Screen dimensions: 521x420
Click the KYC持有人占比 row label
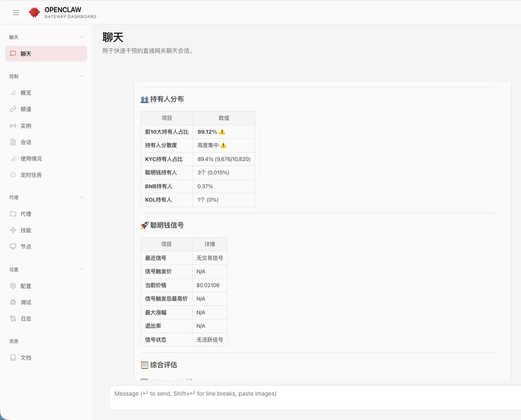(x=164, y=159)
